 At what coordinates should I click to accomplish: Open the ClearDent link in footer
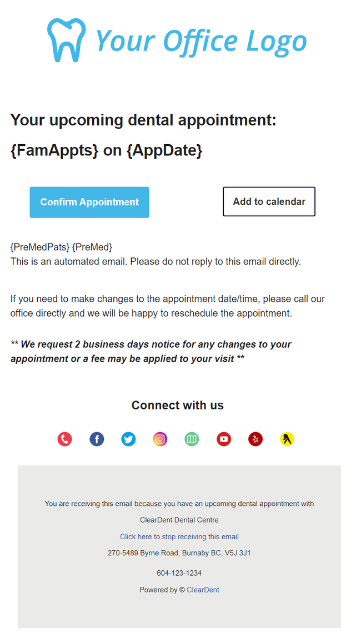point(203,590)
